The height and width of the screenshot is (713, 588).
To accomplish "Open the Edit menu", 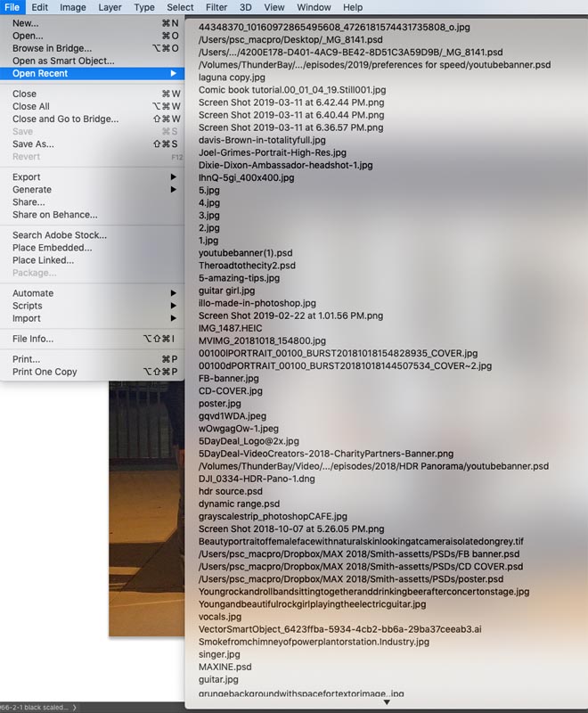I will tap(39, 7).
